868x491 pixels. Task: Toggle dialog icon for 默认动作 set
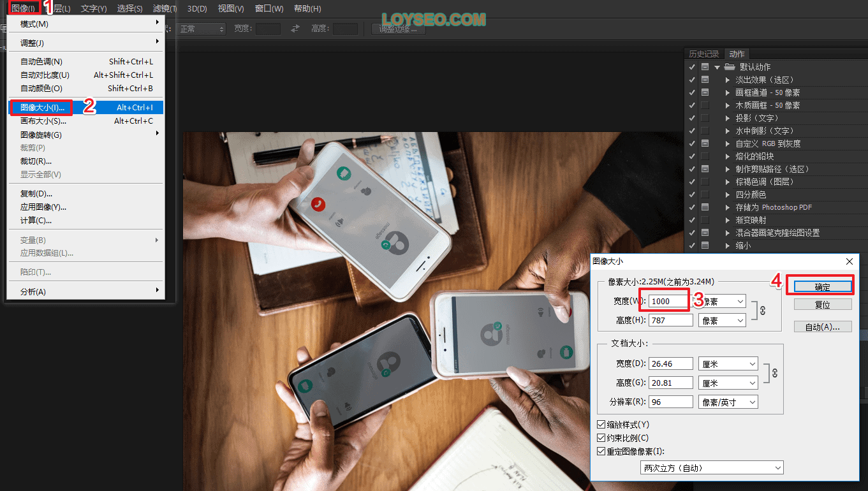[705, 67]
